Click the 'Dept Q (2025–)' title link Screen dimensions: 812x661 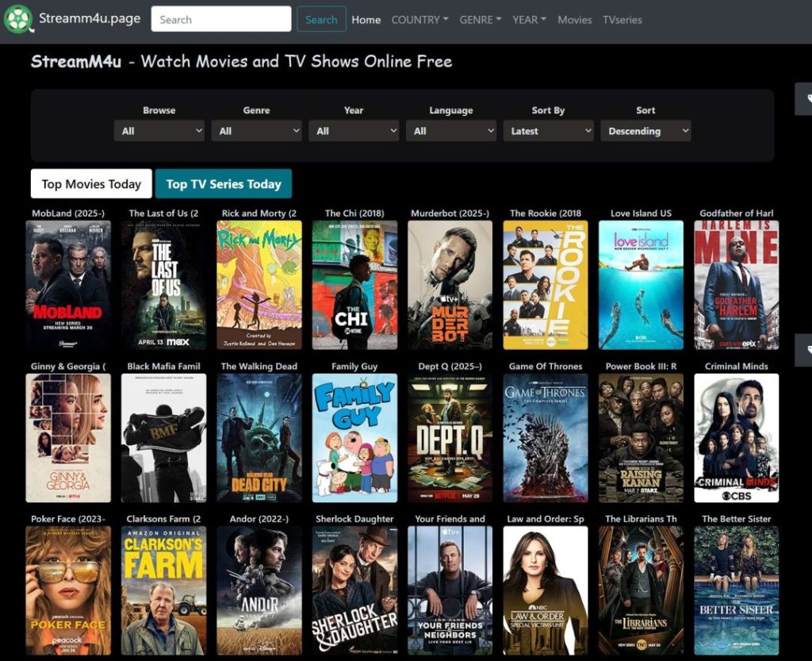(450, 367)
